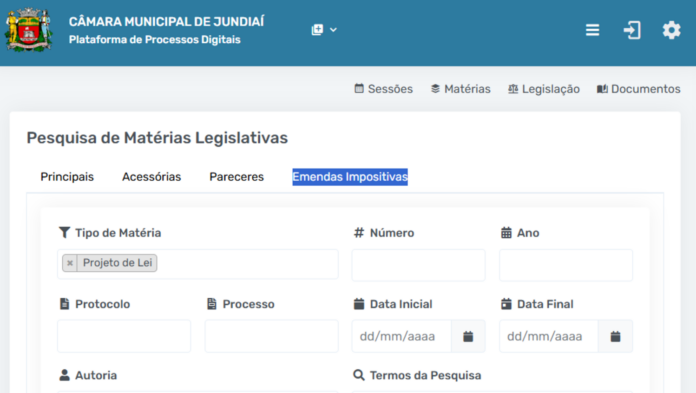Open the hamburger menu icon
The height and width of the screenshot is (393, 696).
[592, 30]
